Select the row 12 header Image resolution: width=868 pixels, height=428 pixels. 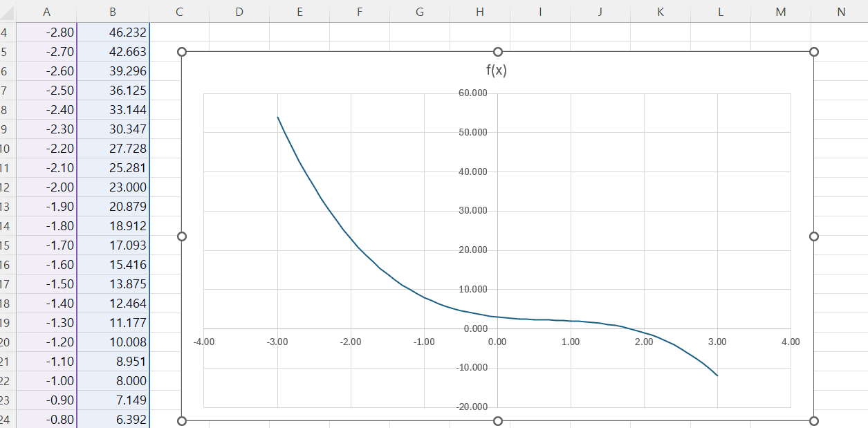[x=6, y=187]
